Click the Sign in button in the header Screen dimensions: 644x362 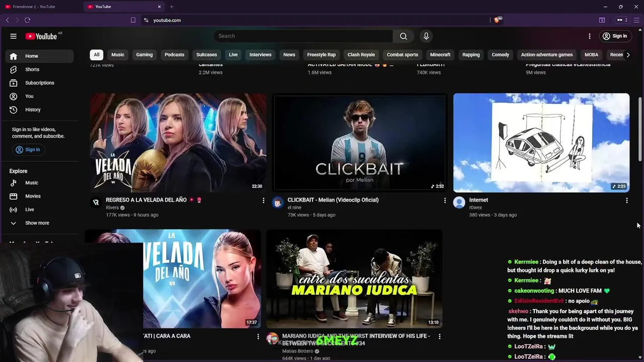pos(614,36)
